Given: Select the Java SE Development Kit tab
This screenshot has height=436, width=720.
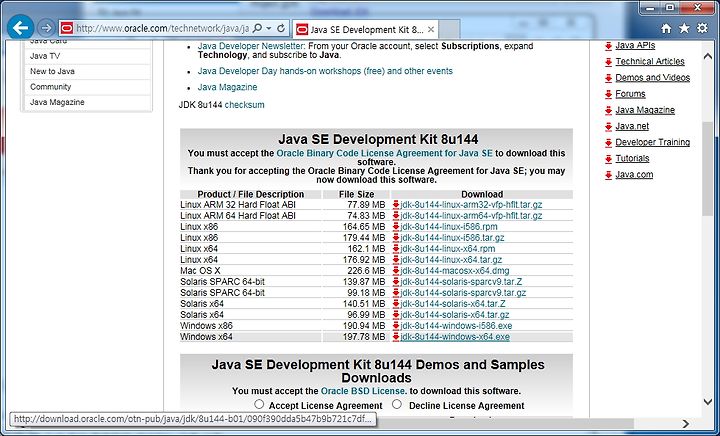Looking at the screenshot, I should coord(366,29).
